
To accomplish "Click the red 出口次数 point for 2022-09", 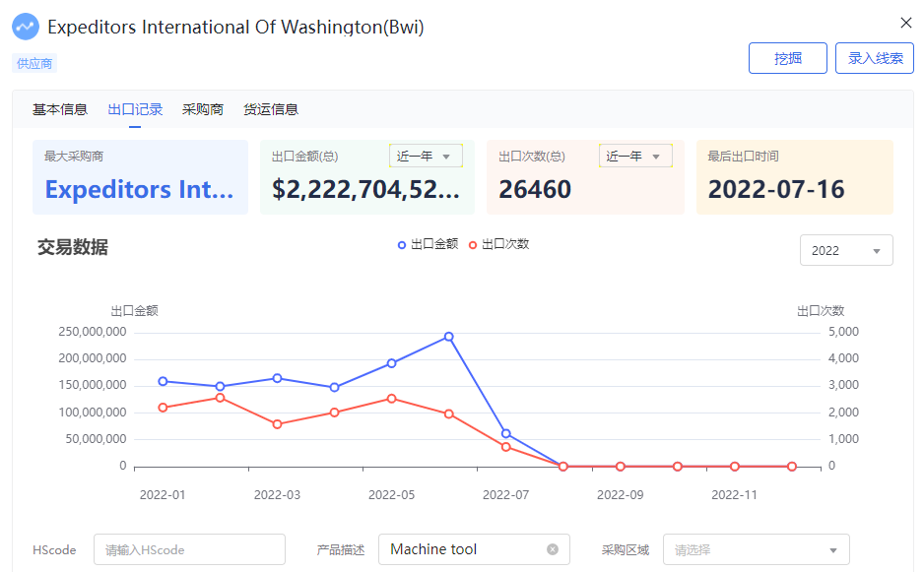I will pos(621,467).
